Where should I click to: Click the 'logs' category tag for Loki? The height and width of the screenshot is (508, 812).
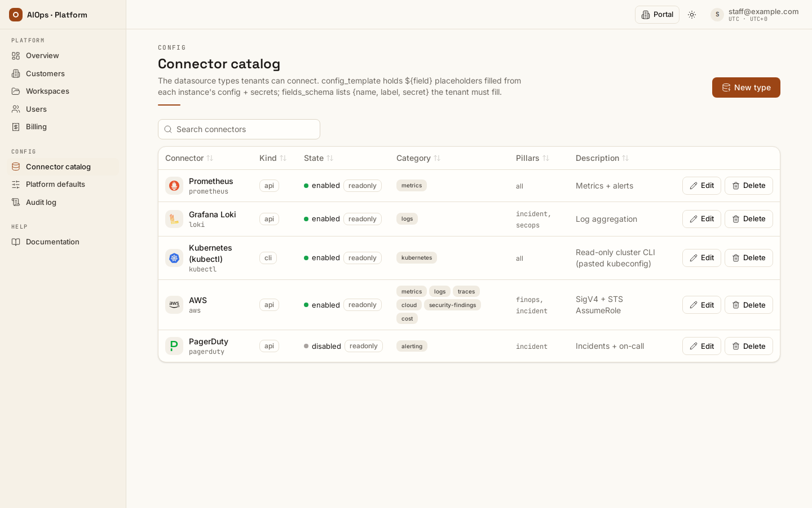407,219
